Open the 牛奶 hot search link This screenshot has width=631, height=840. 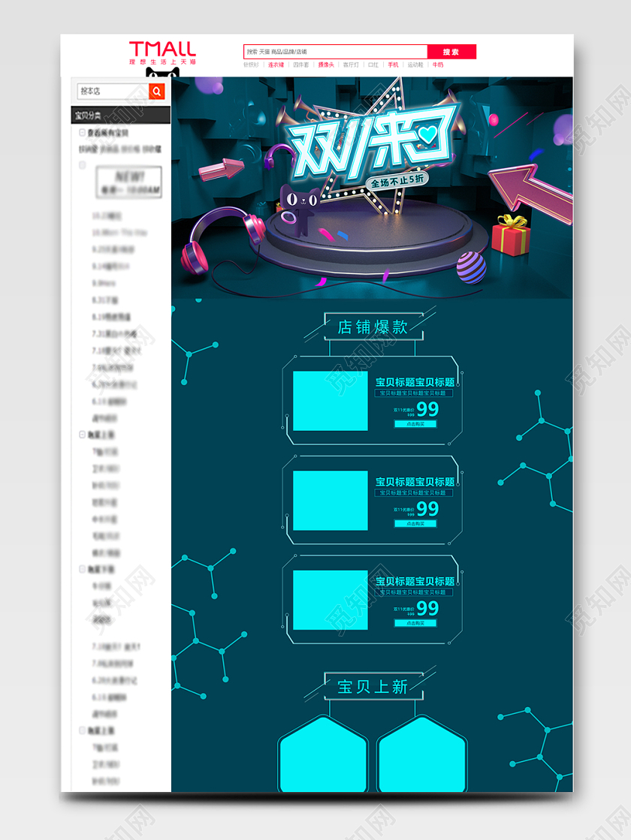(438, 65)
